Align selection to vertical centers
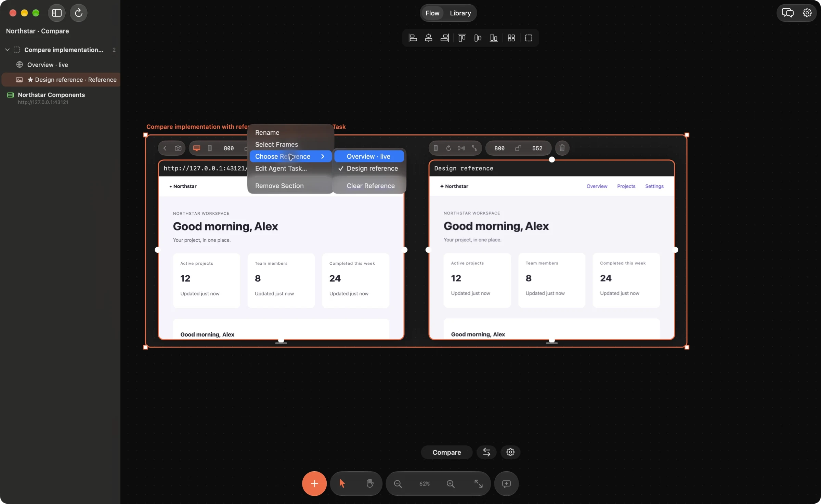This screenshot has height=504, width=821. (478, 38)
